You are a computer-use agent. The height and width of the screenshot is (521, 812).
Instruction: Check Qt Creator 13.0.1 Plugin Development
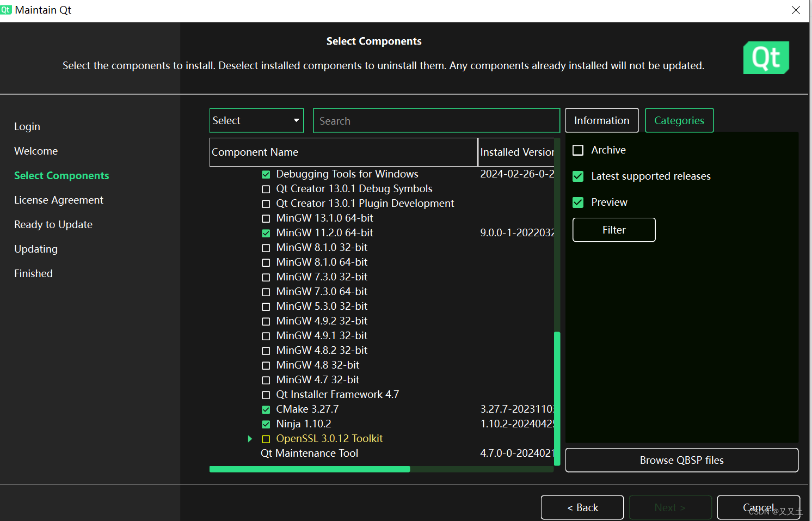[x=266, y=204]
